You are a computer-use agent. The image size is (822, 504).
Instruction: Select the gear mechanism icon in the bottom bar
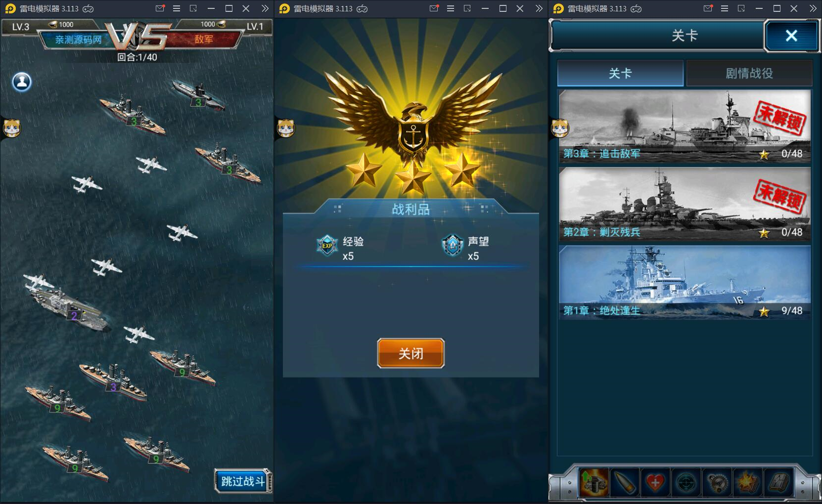(717, 482)
